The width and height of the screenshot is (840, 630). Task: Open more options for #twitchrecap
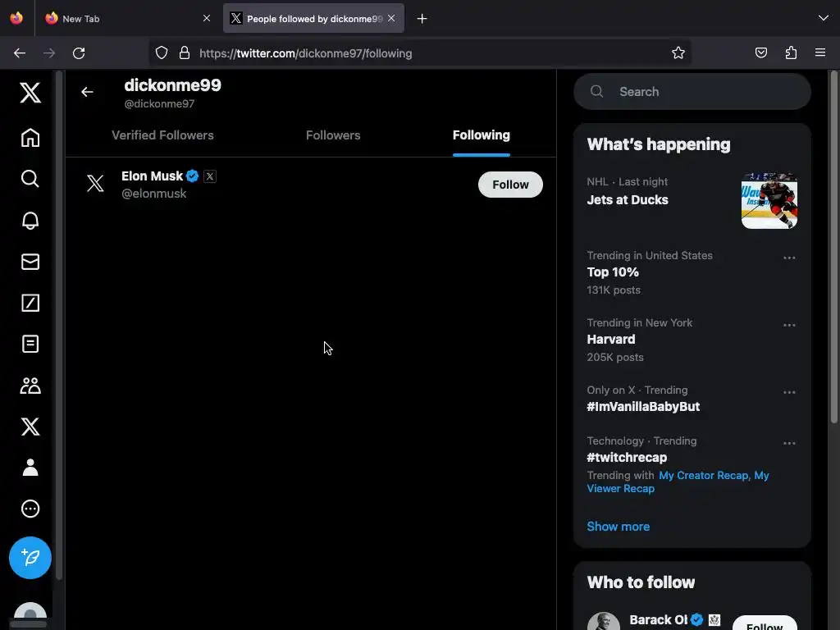coord(789,443)
